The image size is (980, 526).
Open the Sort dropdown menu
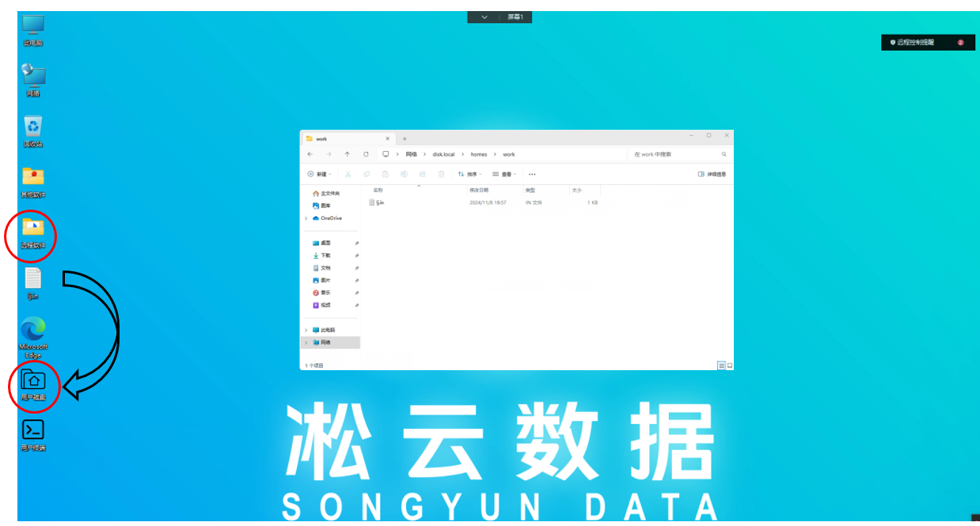(x=470, y=174)
